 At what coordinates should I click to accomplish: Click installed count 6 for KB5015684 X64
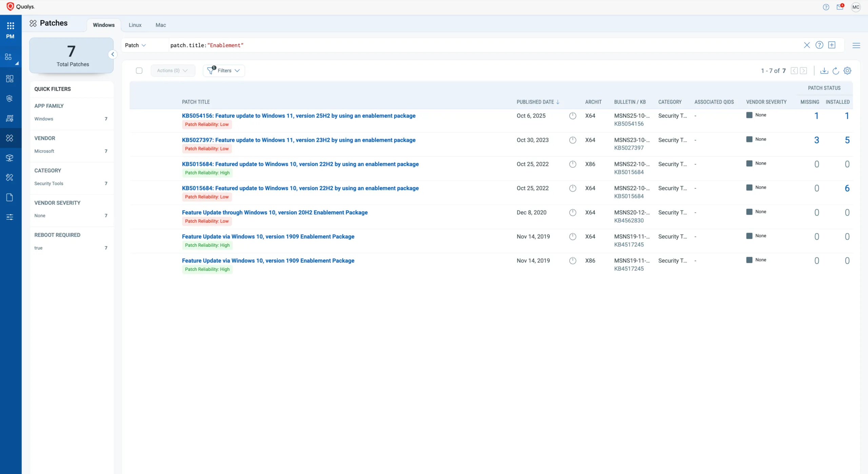847,188
